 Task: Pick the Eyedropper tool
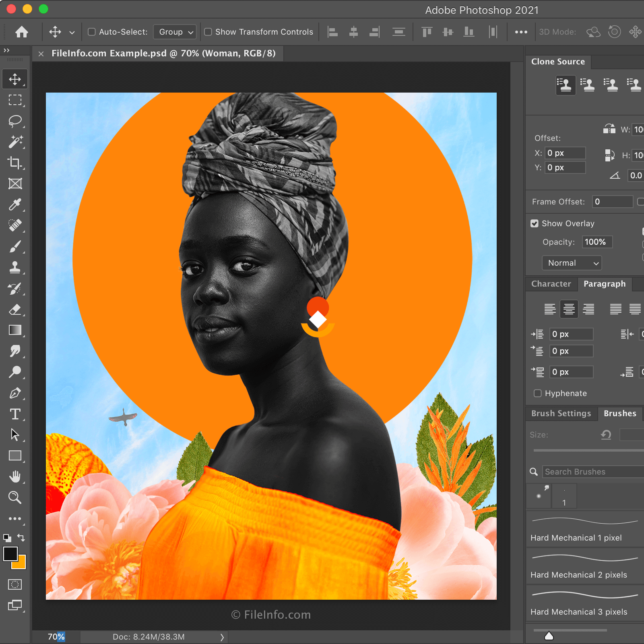click(x=15, y=204)
